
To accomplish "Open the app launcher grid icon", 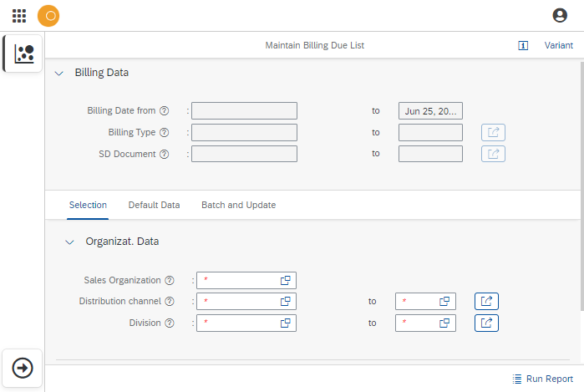I will point(18,15).
